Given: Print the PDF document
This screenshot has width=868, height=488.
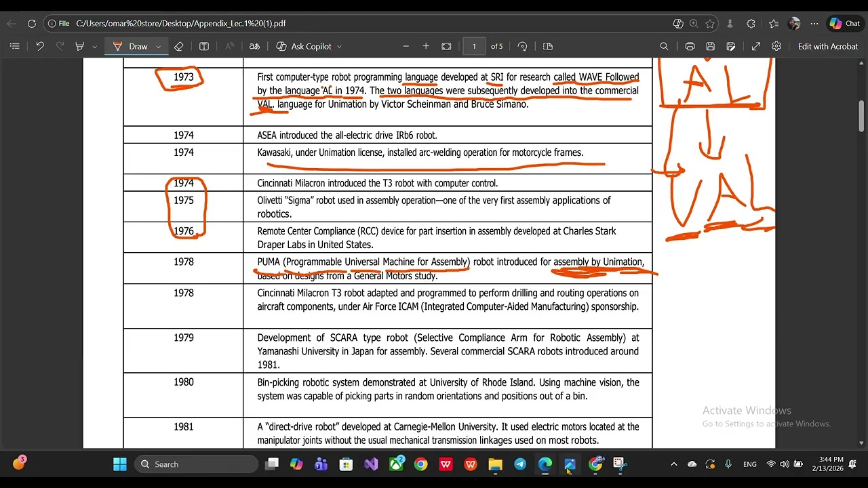Looking at the screenshot, I should [690, 46].
